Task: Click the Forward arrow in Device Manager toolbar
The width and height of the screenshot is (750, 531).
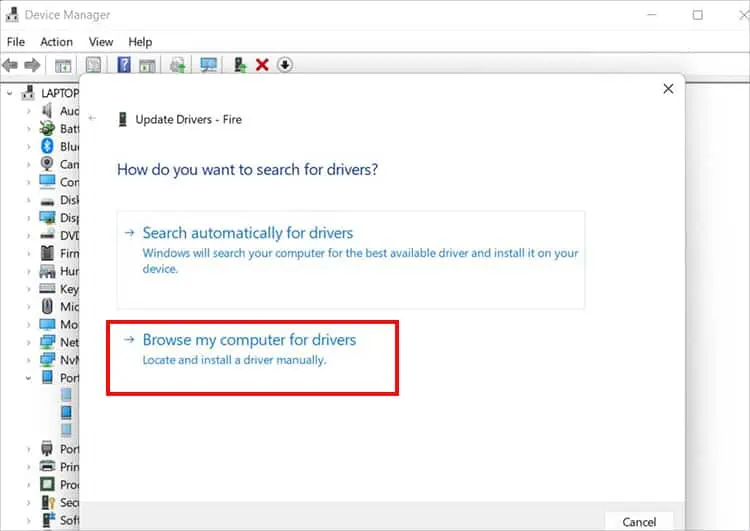Action: coord(32,65)
